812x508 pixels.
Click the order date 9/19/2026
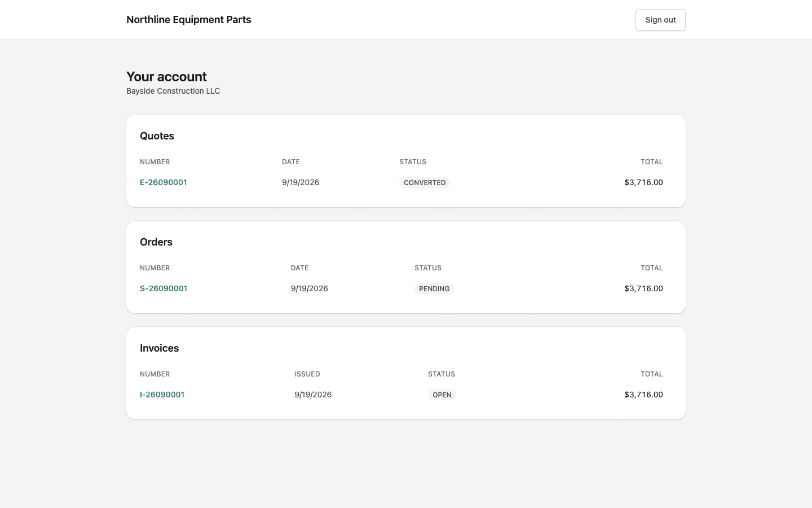310,288
